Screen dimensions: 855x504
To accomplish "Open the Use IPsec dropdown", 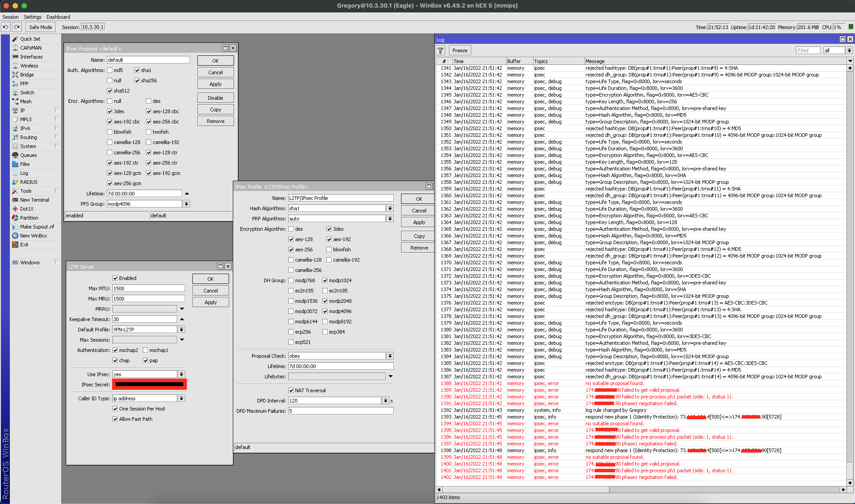I will [182, 374].
